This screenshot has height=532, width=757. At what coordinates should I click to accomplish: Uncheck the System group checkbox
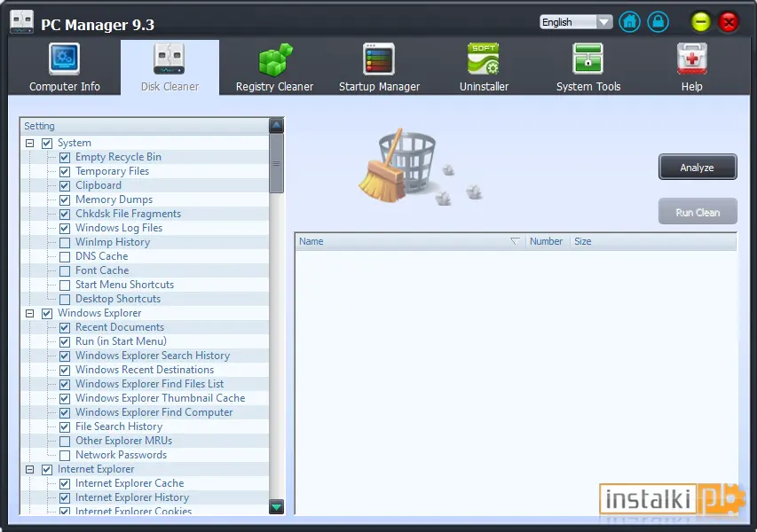click(x=47, y=144)
